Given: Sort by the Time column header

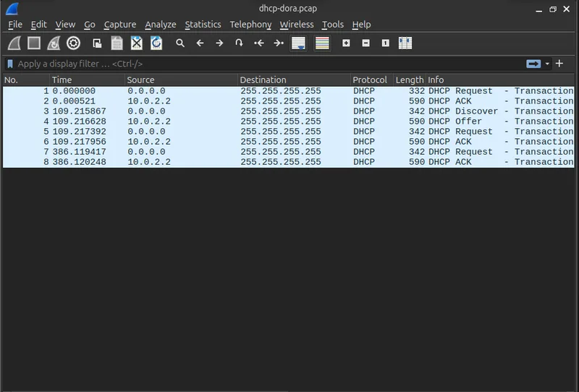Looking at the screenshot, I should pyautogui.click(x=87, y=80).
